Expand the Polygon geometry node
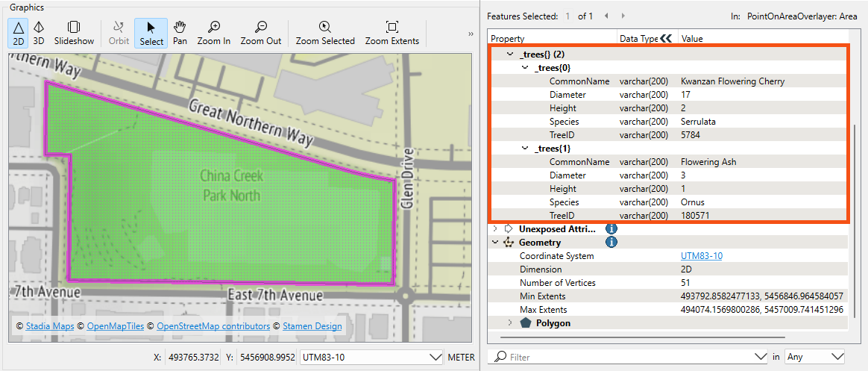 [x=510, y=323]
